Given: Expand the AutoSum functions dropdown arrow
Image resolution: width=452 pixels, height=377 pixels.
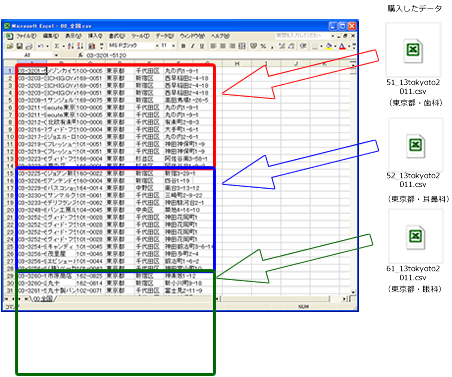Looking at the screenshot, I should (x=63, y=46).
